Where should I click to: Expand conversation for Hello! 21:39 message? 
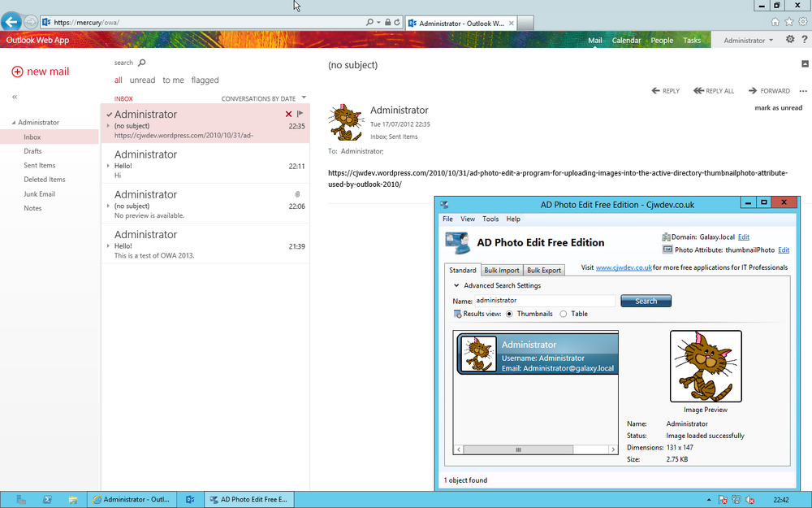(x=108, y=246)
